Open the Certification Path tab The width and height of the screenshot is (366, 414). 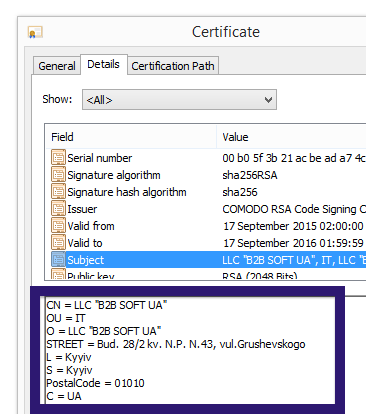point(173,66)
